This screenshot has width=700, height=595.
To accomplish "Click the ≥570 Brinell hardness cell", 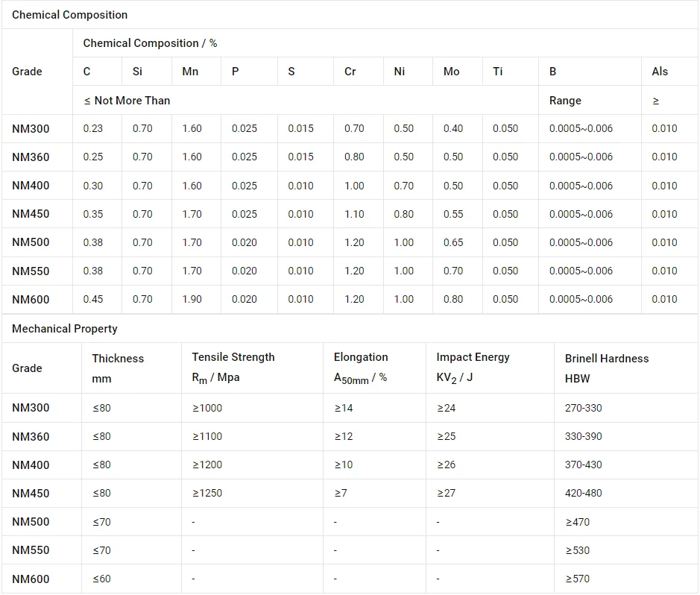I will pyautogui.click(x=577, y=579).
